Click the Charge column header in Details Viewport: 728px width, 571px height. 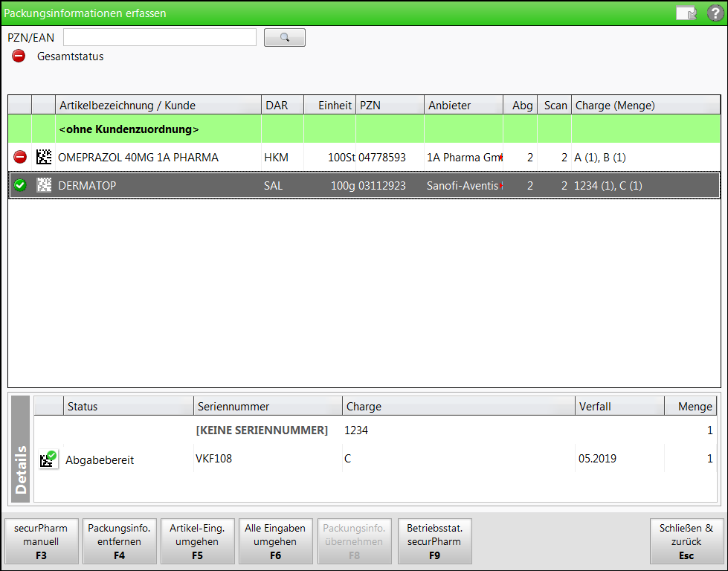pos(459,406)
